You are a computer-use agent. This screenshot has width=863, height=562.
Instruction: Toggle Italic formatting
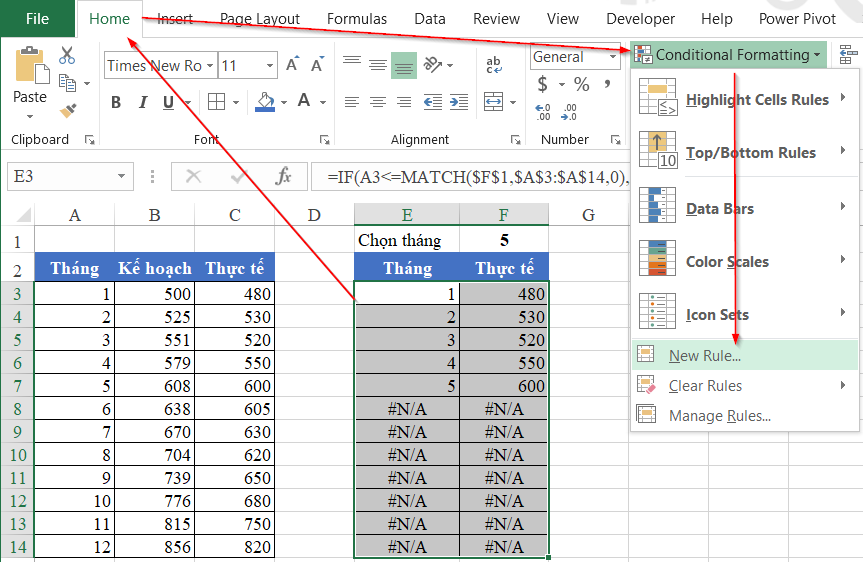point(143,102)
